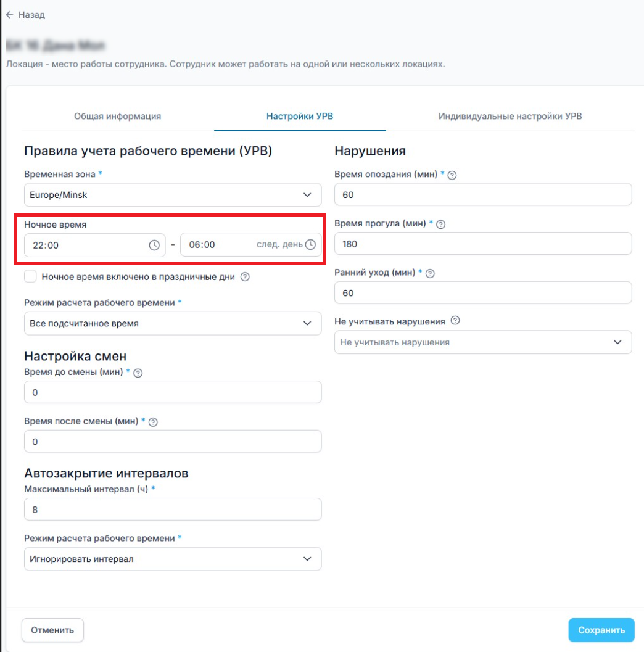
Task: Click the back arrow icon next to Назад
Action: point(9,15)
